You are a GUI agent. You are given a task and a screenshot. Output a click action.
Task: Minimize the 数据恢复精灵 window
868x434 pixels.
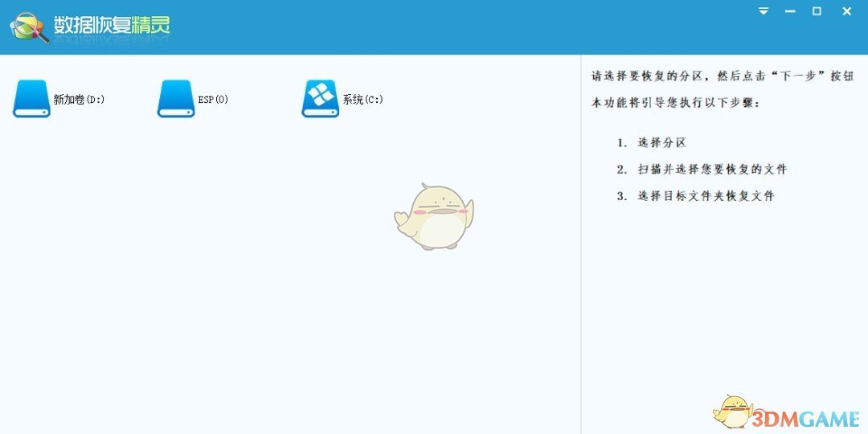[x=790, y=11]
